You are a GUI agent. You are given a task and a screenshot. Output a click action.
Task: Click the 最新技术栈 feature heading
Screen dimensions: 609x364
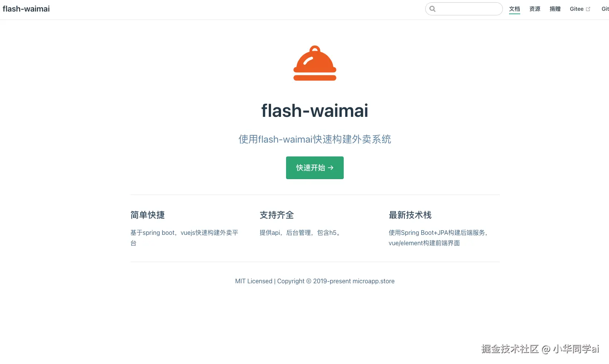[x=410, y=215]
